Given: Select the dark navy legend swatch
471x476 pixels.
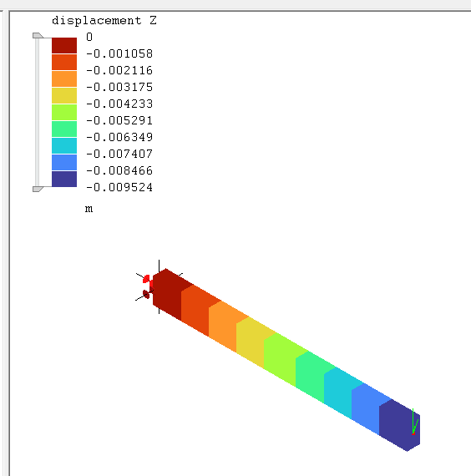Looking at the screenshot, I should click(64, 179).
